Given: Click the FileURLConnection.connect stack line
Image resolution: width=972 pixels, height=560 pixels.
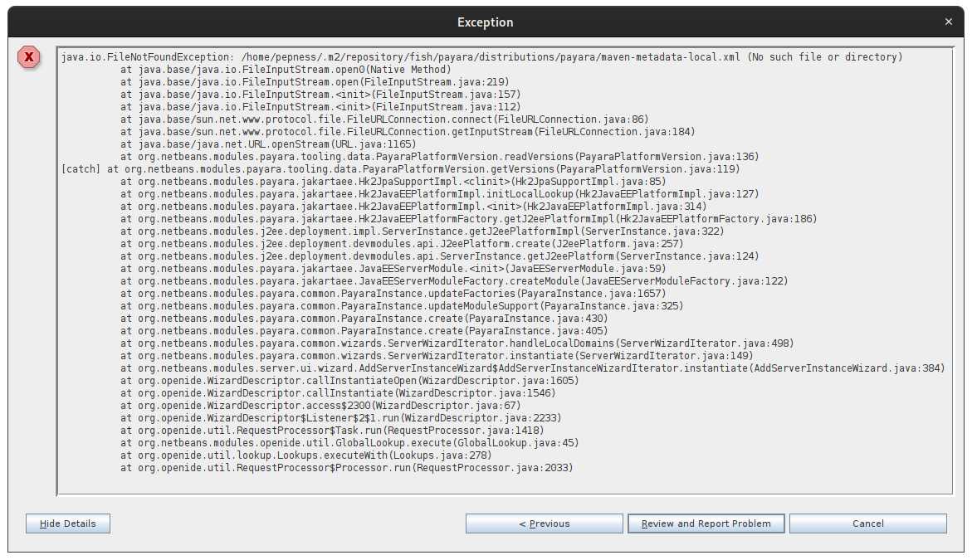Looking at the screenshot, I should point(384,119).
